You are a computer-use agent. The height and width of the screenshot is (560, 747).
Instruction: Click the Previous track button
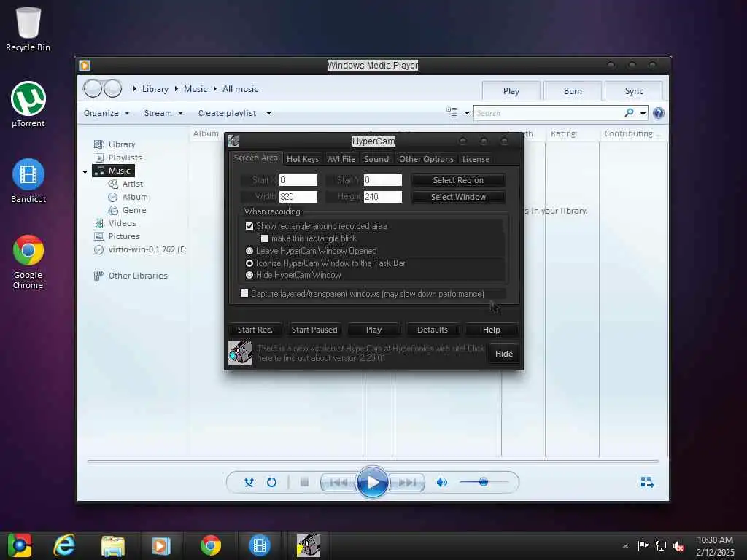coord(338,483)
